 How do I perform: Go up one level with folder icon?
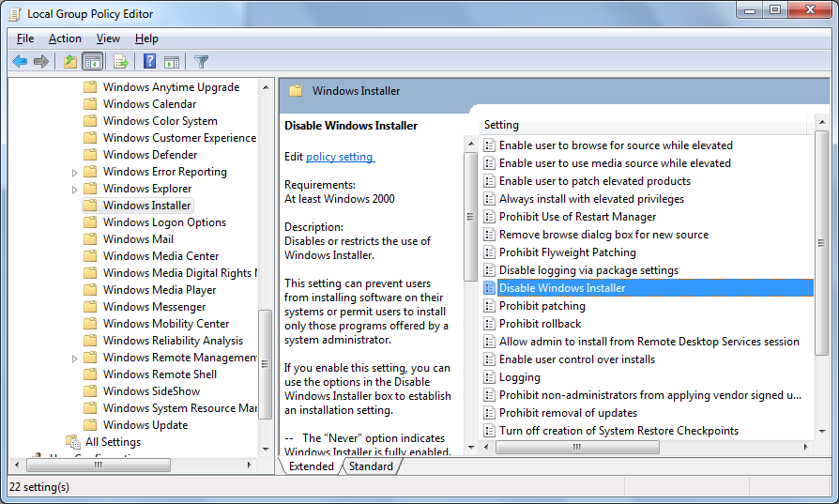(70, 62)
